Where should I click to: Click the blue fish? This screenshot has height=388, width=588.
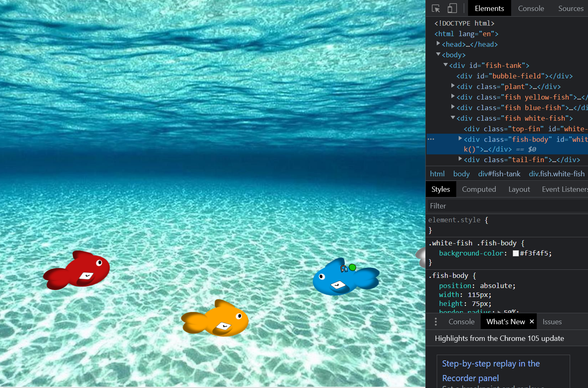coord(346,277)
